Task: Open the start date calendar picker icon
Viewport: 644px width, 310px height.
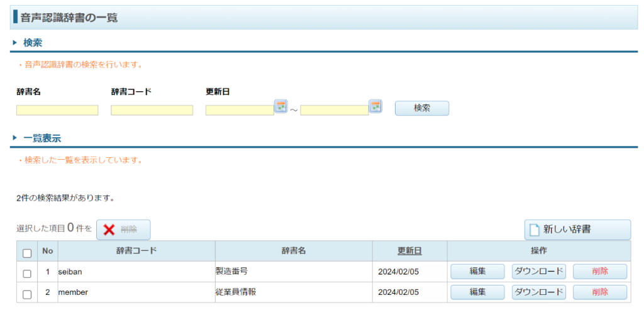Action: pos(280,106)
